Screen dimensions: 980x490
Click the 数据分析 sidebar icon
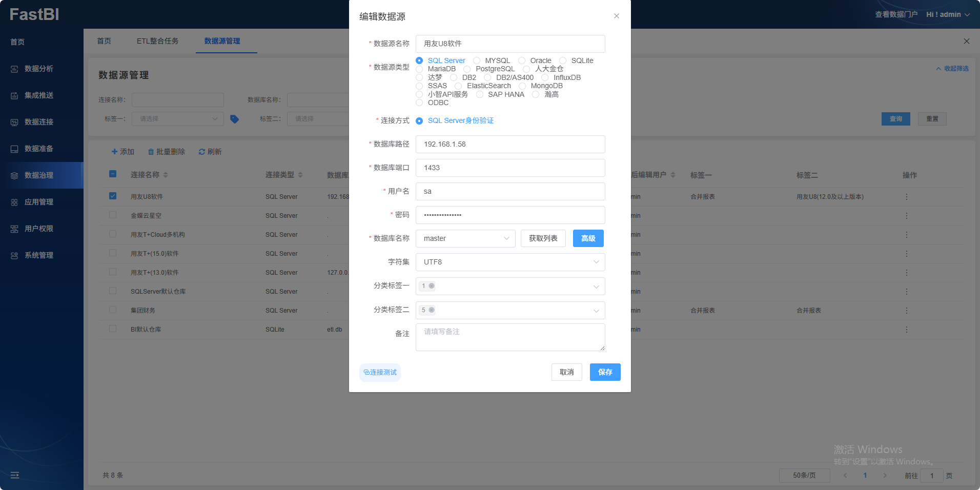14,69
